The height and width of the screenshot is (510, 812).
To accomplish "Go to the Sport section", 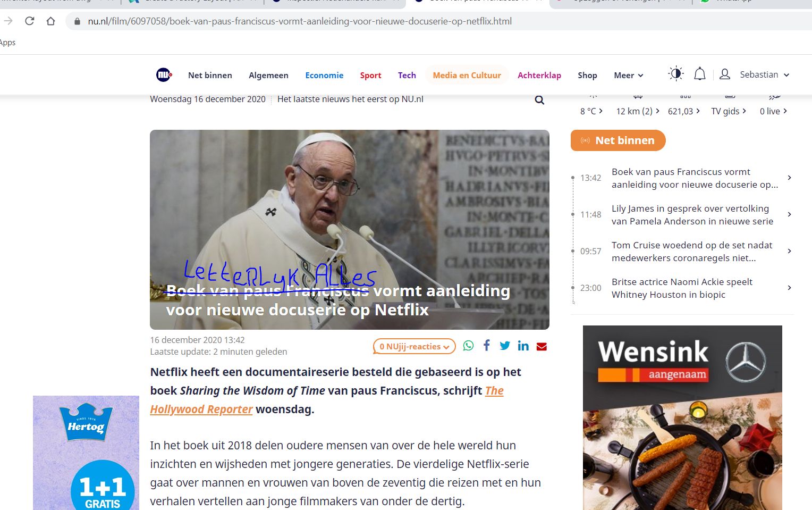I will pos(370,76).
